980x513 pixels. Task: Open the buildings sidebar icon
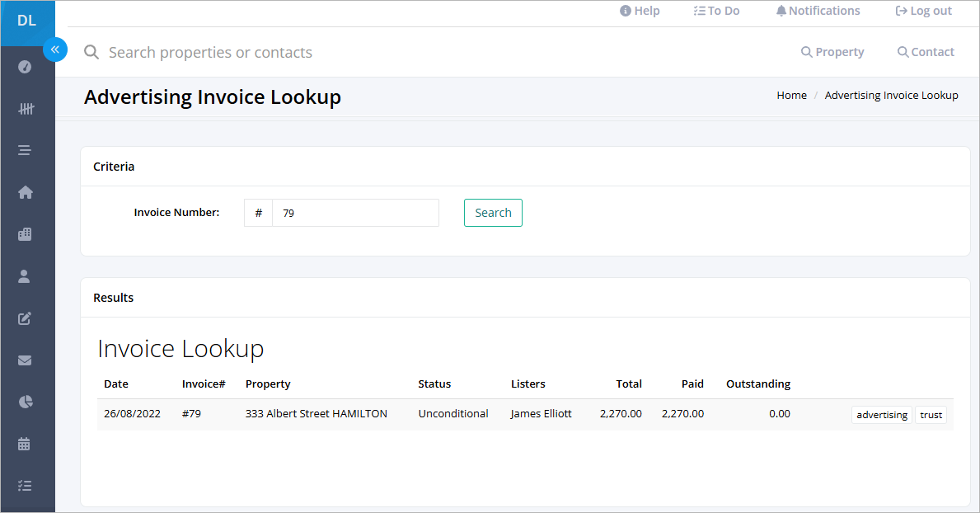coord(25,234)
